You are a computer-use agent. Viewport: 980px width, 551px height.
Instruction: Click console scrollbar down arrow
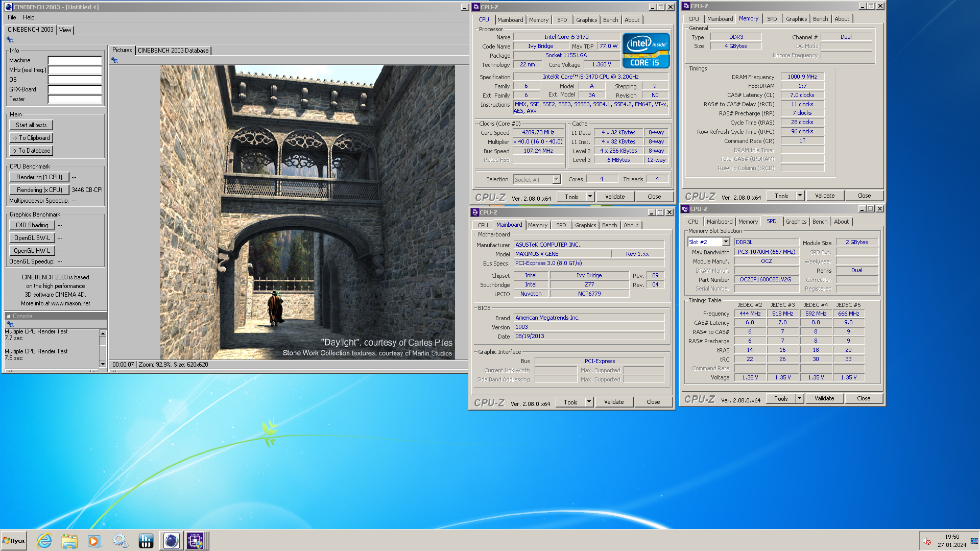tap(103, 364)
